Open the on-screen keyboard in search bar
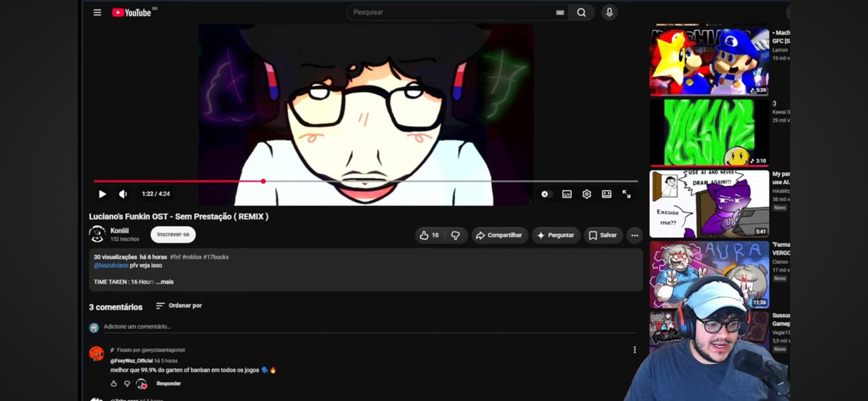The width and height of the screenshot is (868, 401). pyautogui.click(x=560, y=12)
